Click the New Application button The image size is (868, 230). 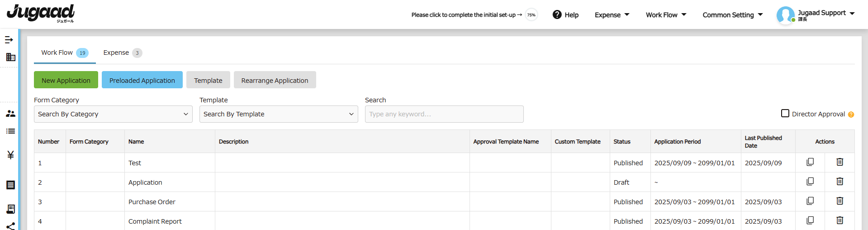click(66, 80)
